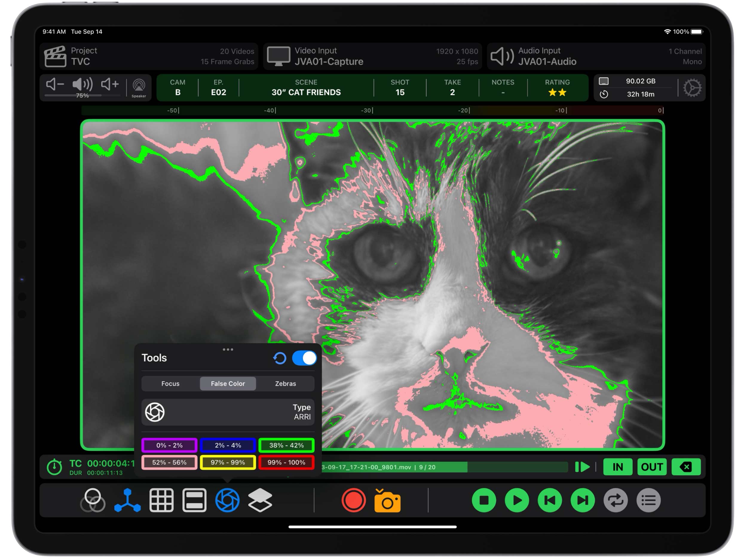Capture a frame grab with the camera icon
This screenshot has width=747, height=560.
(x=387, y=501)
